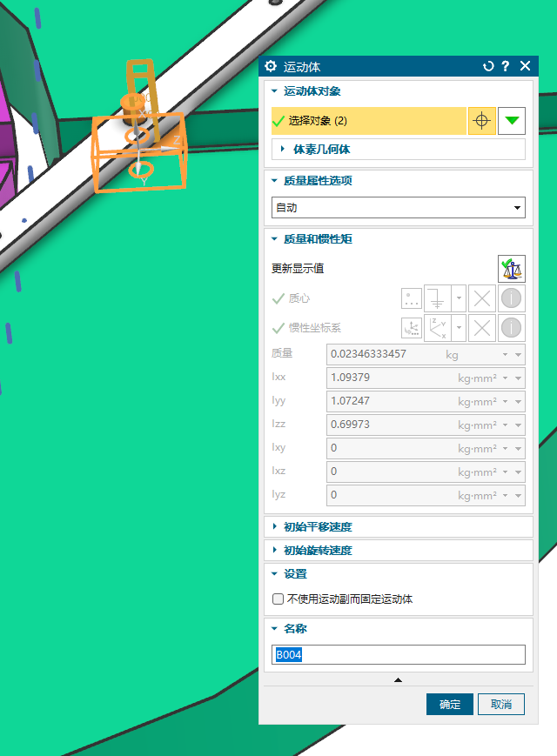This screenshot has width=557, height=756.
Task: Show 质心 information icon
Action: 511,298
